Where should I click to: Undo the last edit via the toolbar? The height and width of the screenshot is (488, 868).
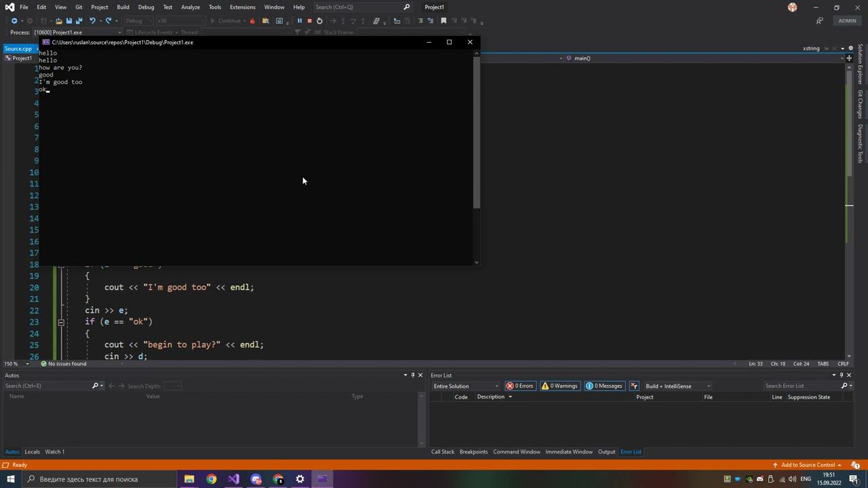coord(92,20)
